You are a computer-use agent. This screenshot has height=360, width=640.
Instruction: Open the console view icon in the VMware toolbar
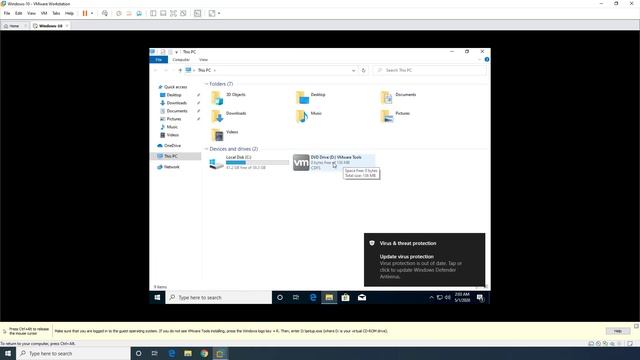(x=198, y=13)
